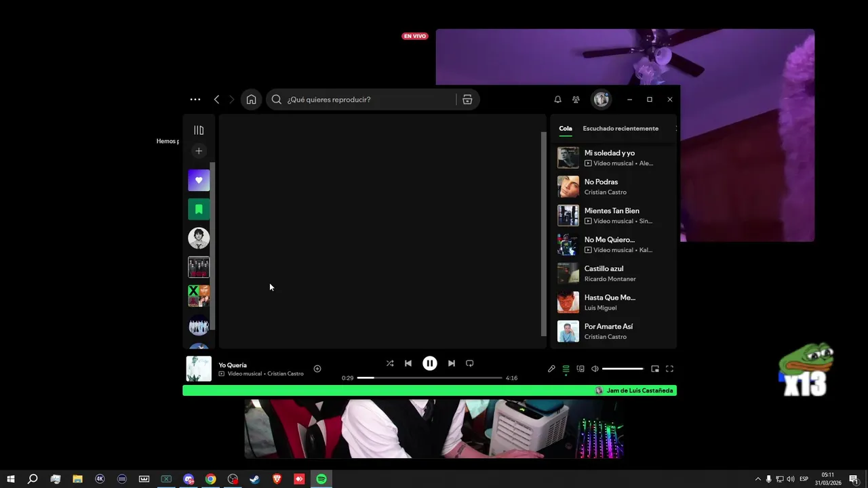
Task: Open the Luis Miguel artist link
Action: point(601,308)
